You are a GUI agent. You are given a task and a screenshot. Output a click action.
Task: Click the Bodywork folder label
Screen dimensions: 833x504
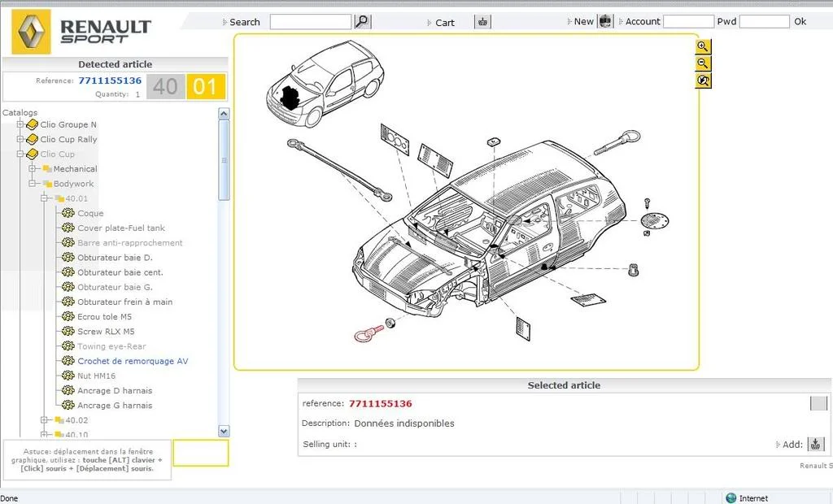click(x=73, y=184)
